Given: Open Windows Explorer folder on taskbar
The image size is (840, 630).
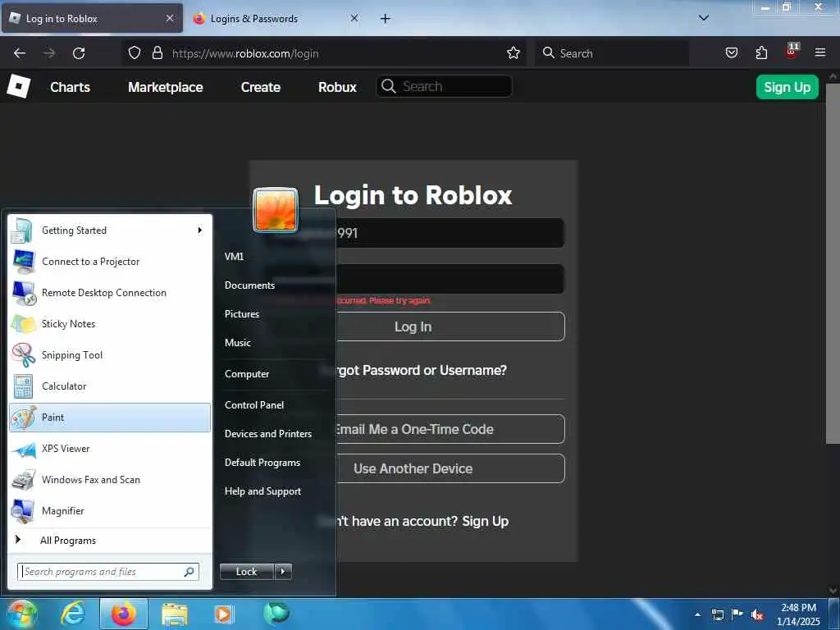Looking at the screenshot, I should pos(175,614).
